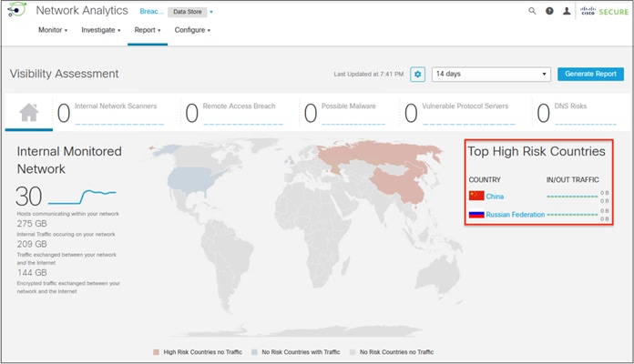Click the Russian Federation traffic sparkline
634x364 pixels.
(572, 215)
